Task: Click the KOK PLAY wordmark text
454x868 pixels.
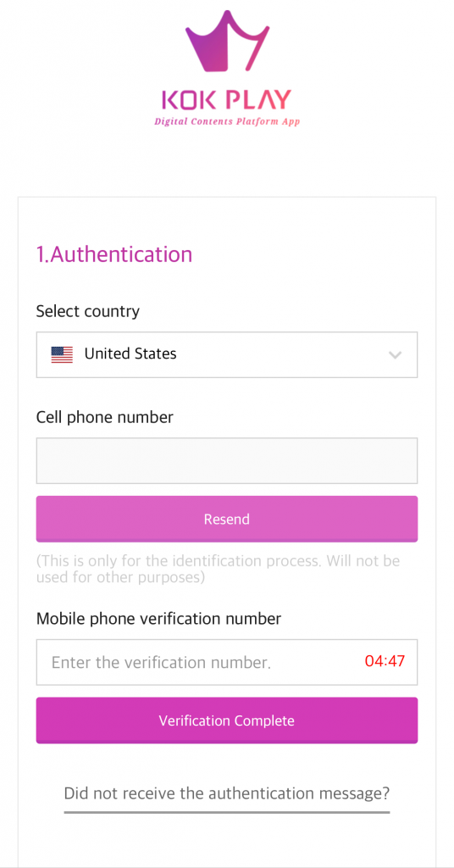Action: click(x=227, y=100)
